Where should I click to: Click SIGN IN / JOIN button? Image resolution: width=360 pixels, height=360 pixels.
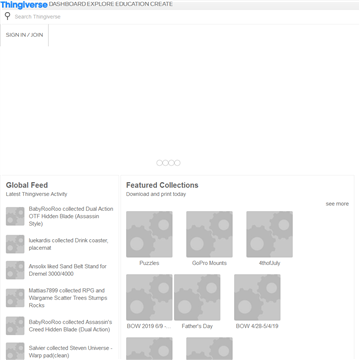24,35
